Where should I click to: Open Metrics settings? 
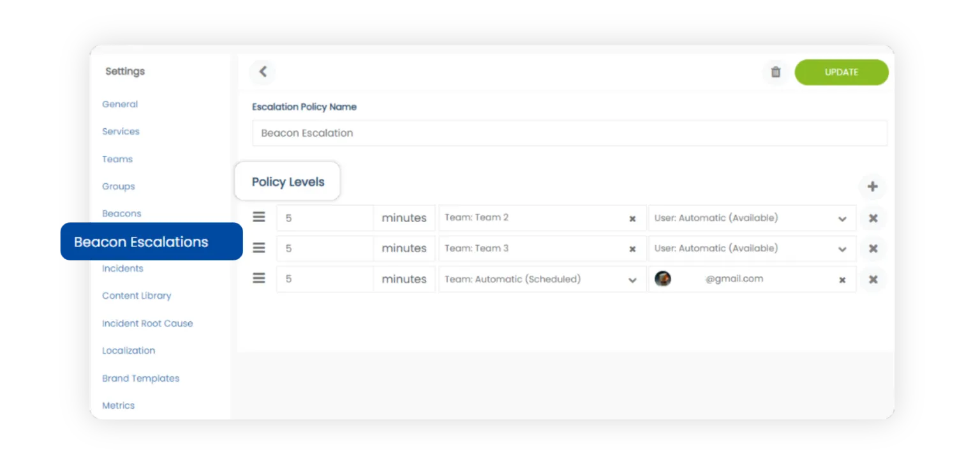[119, 405]
